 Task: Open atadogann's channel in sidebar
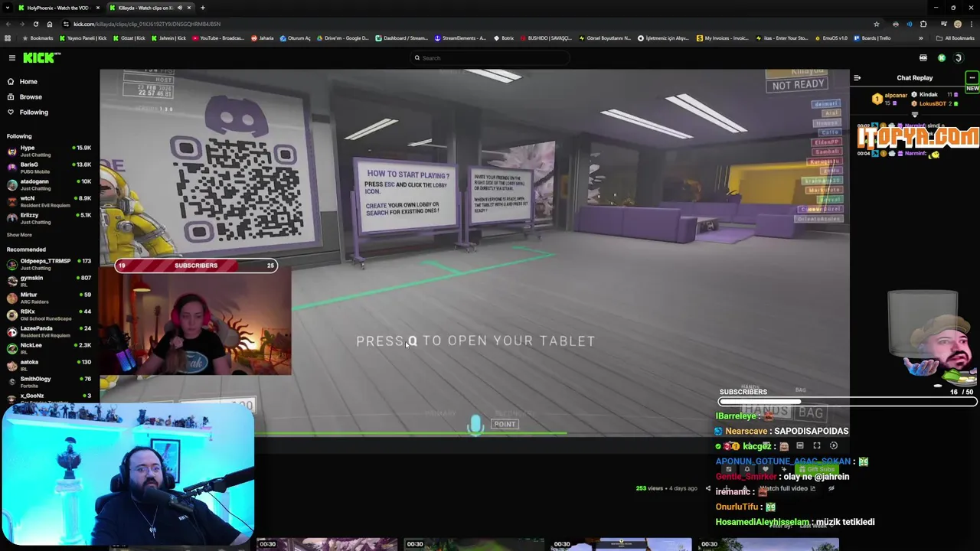pyautogui.click(x=48, y=184)
